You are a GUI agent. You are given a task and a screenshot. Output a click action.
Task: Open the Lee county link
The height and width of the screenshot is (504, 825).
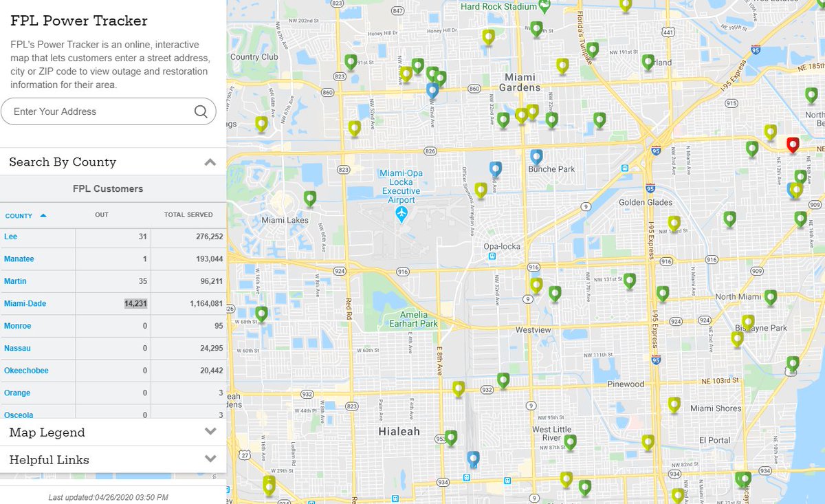[10, 236]
